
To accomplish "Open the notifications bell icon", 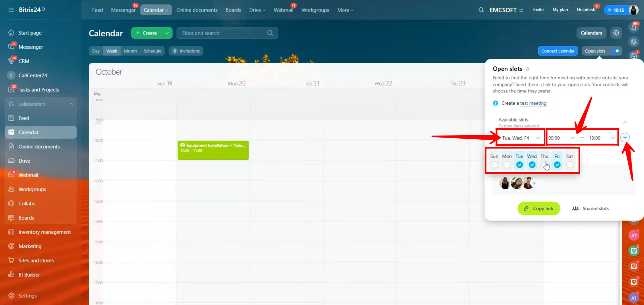I will click(x=633, y=28).
